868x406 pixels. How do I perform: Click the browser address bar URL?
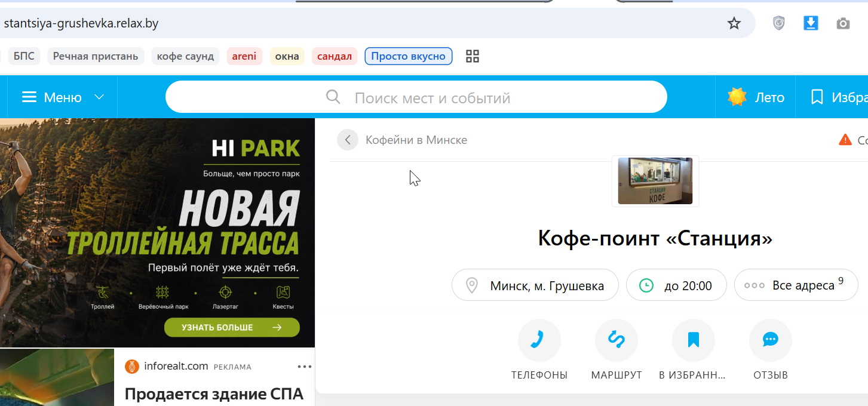pyautogui.click(x=81, y=23)
